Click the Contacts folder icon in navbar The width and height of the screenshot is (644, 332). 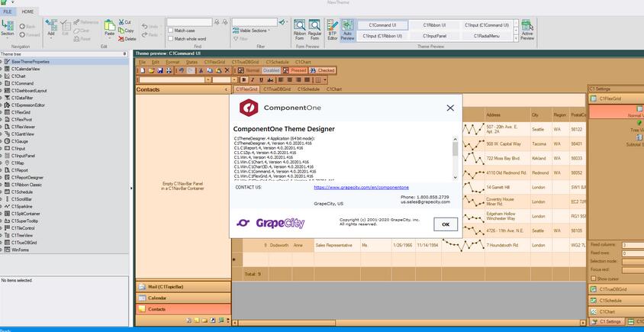click(x=142, y=309)
